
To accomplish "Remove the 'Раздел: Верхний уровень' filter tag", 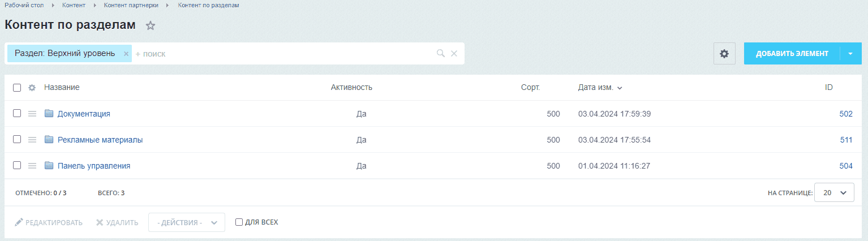I will (x=126, y=54).
